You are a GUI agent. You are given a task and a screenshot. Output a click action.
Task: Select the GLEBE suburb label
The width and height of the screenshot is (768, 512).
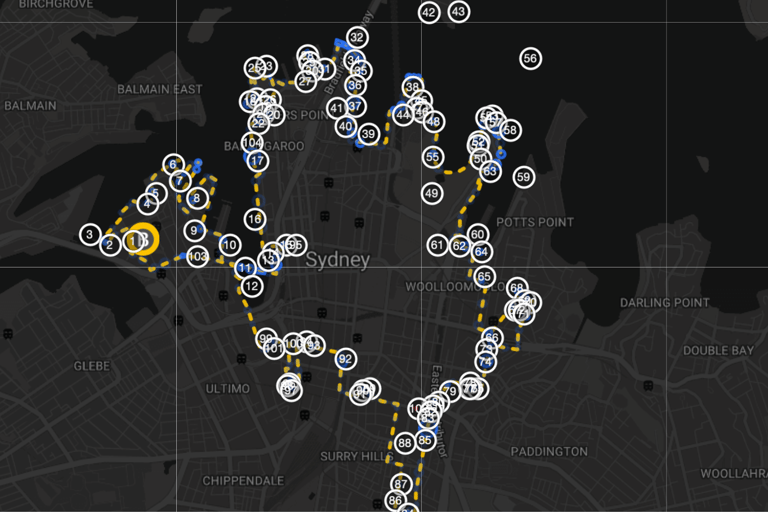pos(92,366)
